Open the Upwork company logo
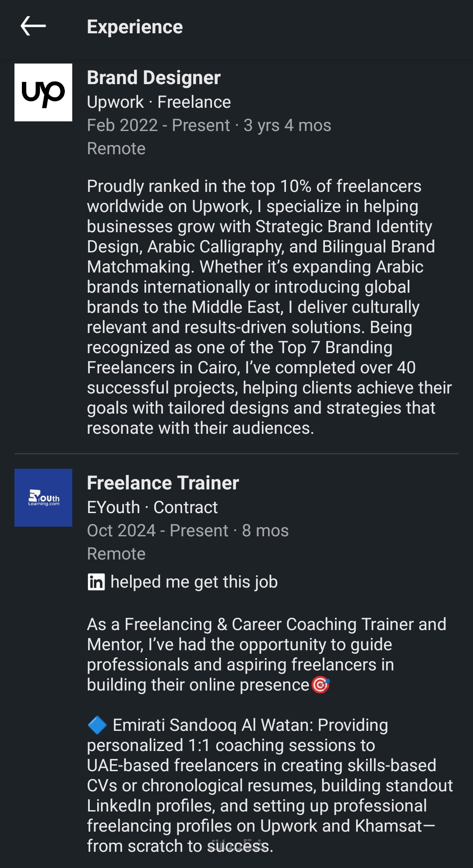 [x=43, y=92]
